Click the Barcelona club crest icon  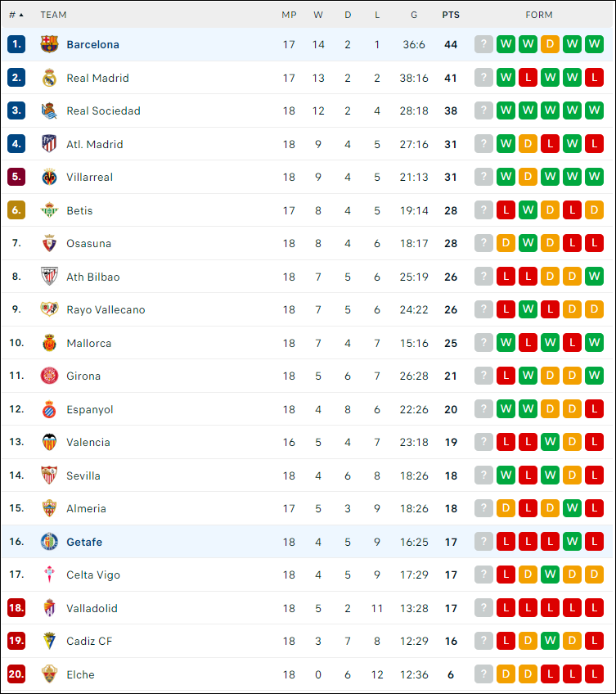tap(49, 44)
